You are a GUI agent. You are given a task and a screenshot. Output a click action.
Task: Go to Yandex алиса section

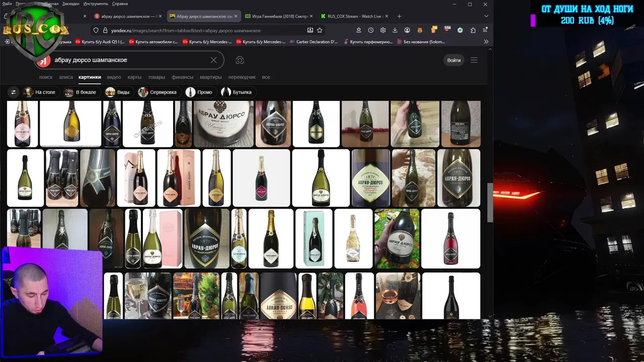tap(66, 77)
